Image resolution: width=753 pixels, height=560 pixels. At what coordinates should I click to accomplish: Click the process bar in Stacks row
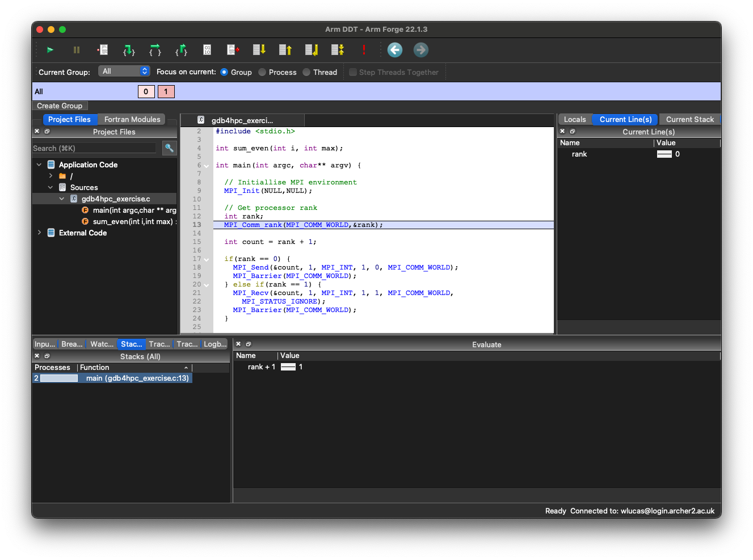click(59, 378)
